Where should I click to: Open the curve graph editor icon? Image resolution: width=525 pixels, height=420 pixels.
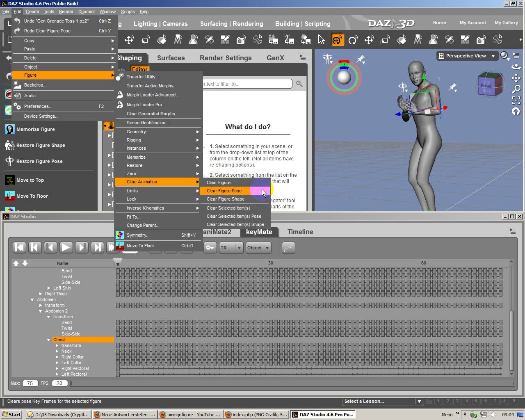tap(288, 248)
